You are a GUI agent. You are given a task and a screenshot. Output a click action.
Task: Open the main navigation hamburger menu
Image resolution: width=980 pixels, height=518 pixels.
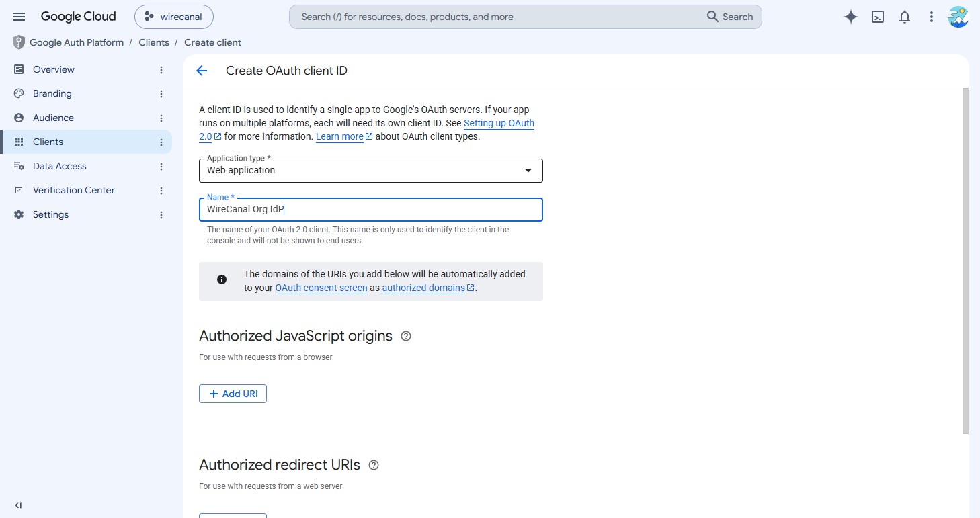[19, 17]
